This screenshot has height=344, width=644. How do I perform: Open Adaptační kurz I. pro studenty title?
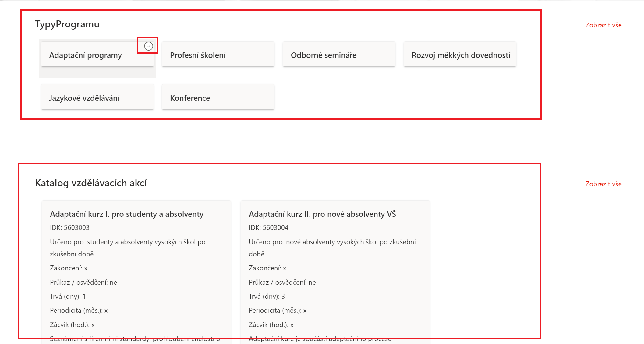[126, 214]
